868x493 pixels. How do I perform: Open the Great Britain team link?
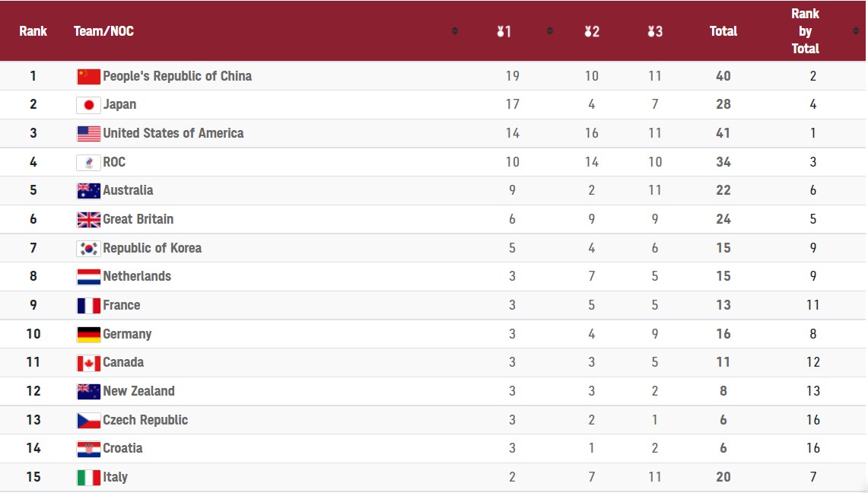click(x=138, y=219)
